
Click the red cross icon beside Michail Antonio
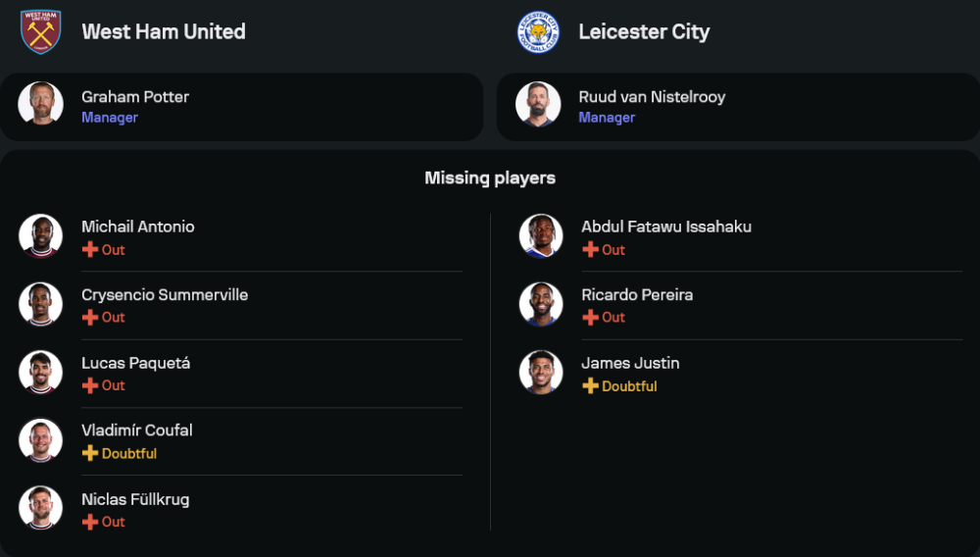click(90, 250)
